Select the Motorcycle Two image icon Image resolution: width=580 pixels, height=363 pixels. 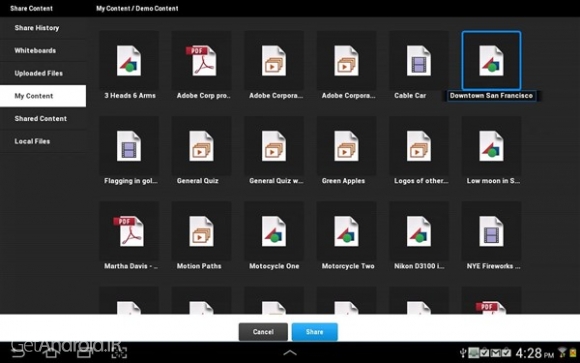346,232
